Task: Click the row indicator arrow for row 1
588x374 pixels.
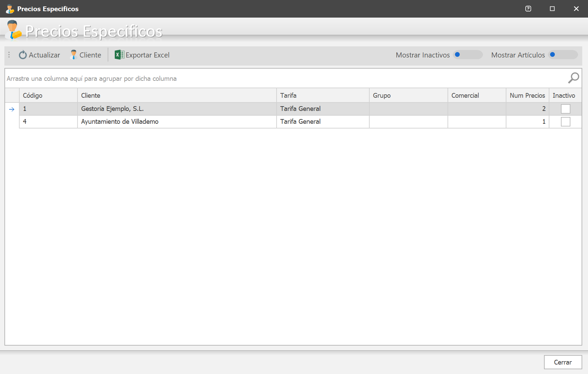Action: click(x=12, y=109)
